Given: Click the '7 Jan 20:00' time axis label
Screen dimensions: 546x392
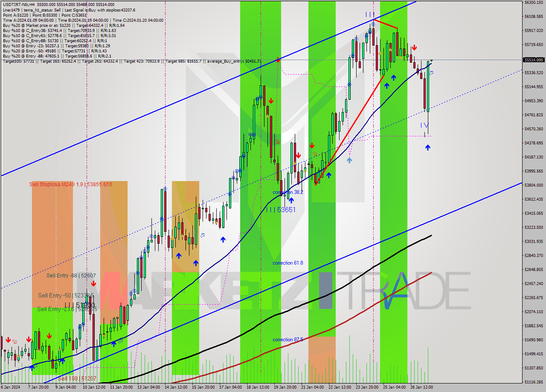Looking at the screenshot, I should pyautogui.click(x=38, y=388).
